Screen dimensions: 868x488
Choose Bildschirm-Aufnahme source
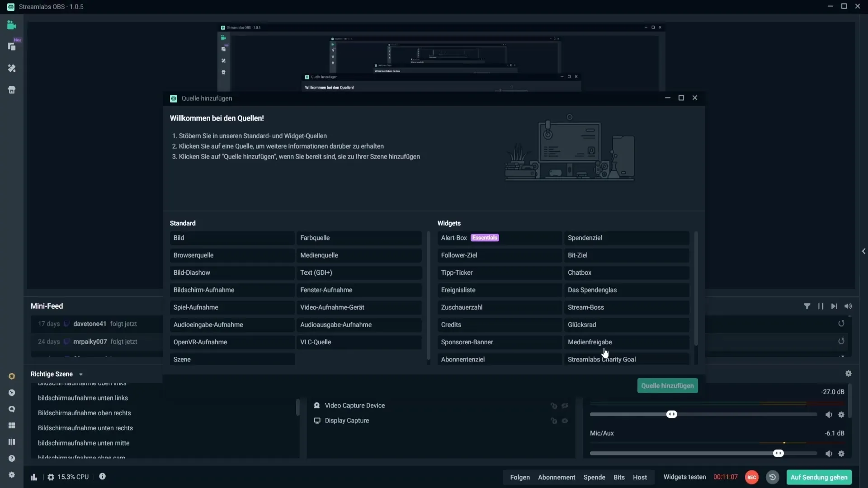(232, 290)
